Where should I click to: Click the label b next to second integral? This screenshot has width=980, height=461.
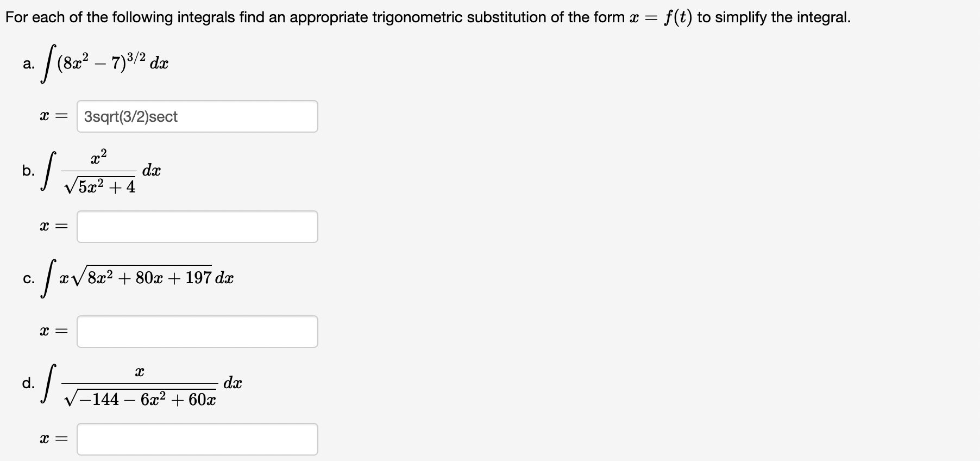click(x=28, y=171)
